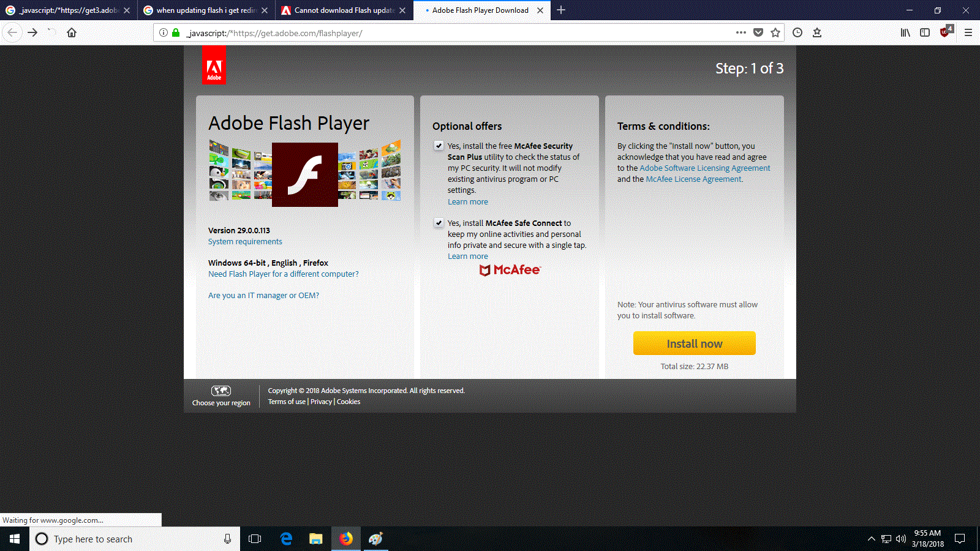Switch to 'Cannot download Flash update' tab

(x=343, y=10)
